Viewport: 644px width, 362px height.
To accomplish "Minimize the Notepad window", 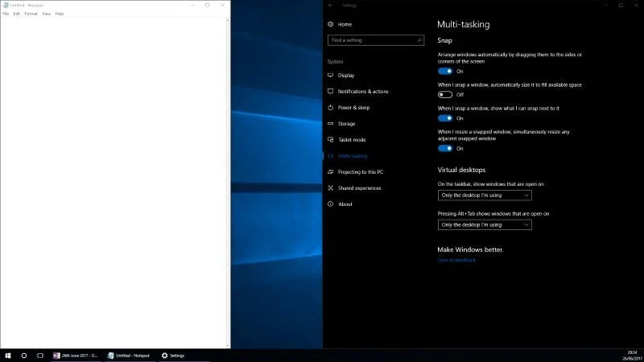I will point(192,6).
